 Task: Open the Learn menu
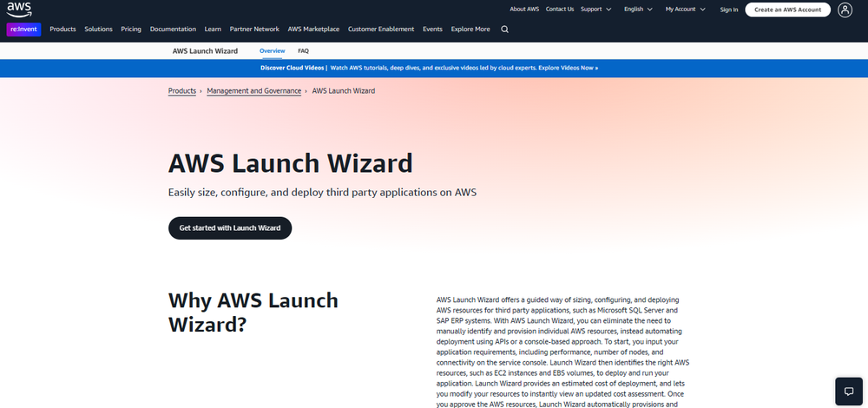click(x=213, y=30)
